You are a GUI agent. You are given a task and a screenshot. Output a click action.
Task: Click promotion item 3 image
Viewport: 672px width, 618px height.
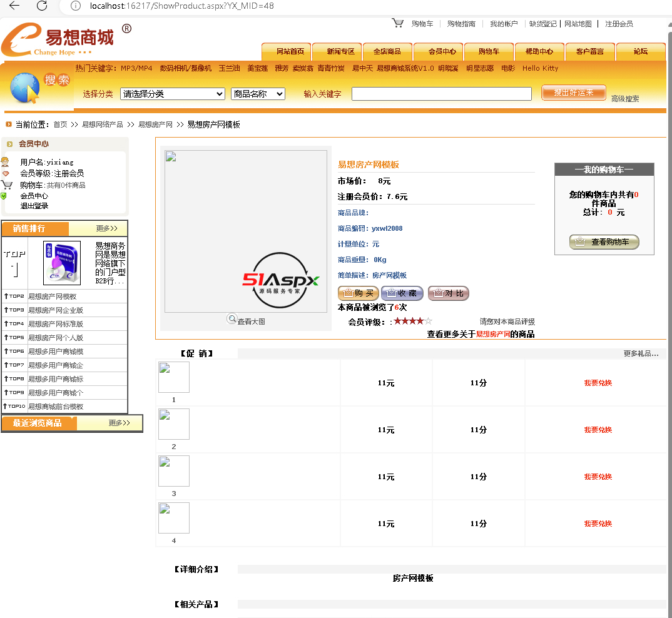pos(174,471)
